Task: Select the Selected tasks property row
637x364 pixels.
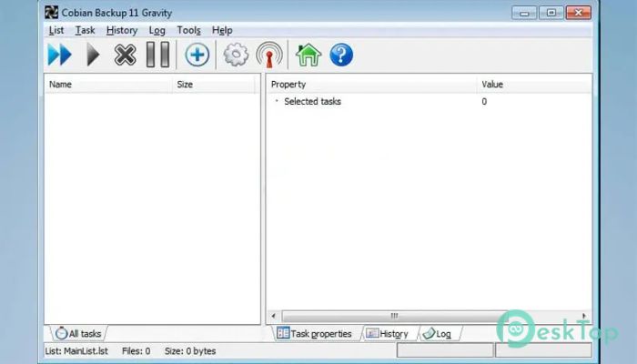Action: (429, 102)
